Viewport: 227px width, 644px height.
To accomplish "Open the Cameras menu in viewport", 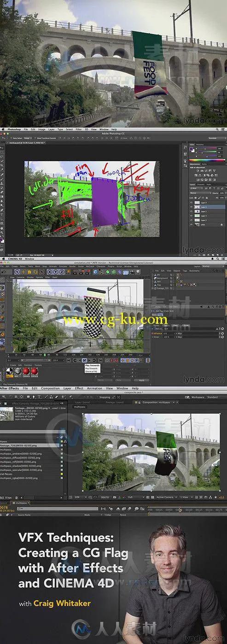I will tap(20, 277).
